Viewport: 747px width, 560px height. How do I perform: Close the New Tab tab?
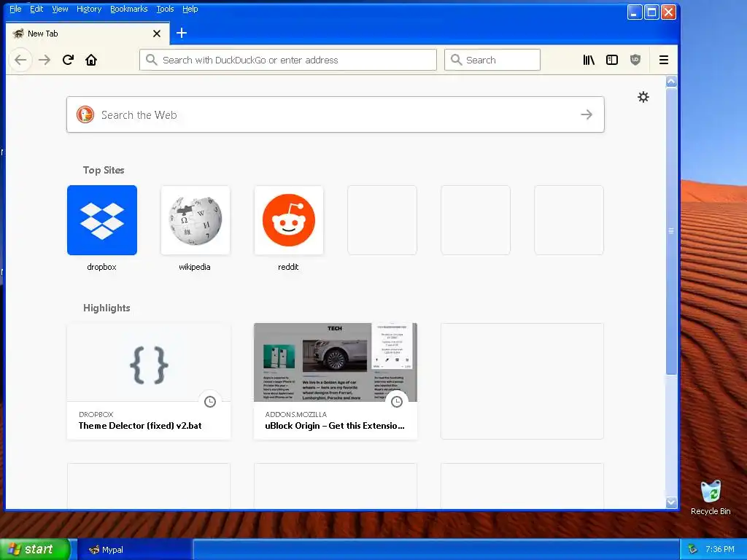pyautogui.click(x=157, y=34)
